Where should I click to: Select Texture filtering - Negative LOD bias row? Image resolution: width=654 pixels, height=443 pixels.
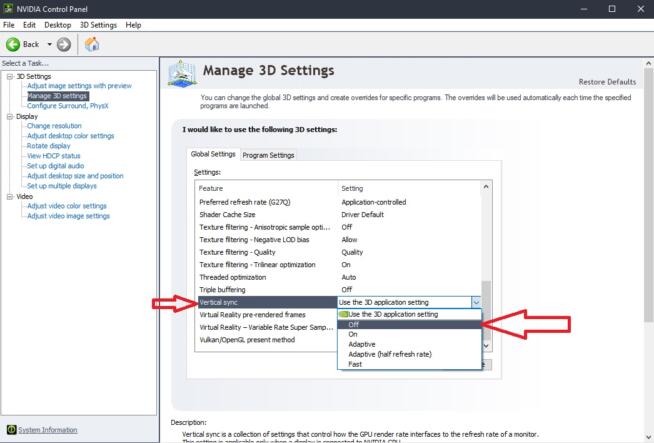pyautogui.click(x=338, y=239)
